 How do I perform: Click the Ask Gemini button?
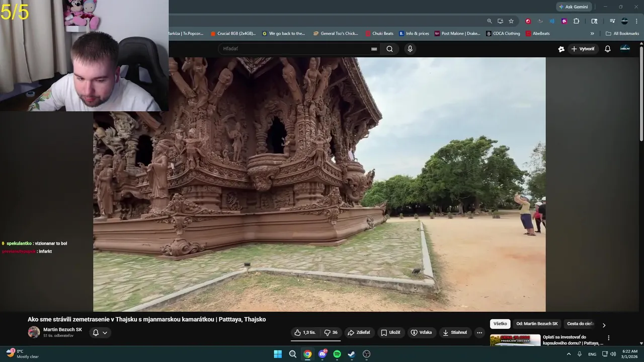point(574,7)
